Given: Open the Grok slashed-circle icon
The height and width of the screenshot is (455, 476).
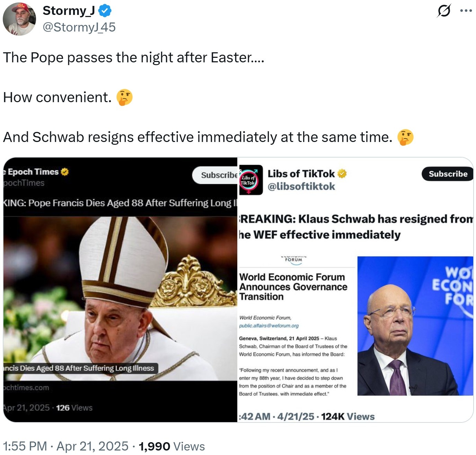Looking at the screenshot, I should pyautogui.click(x=444, y=11).
